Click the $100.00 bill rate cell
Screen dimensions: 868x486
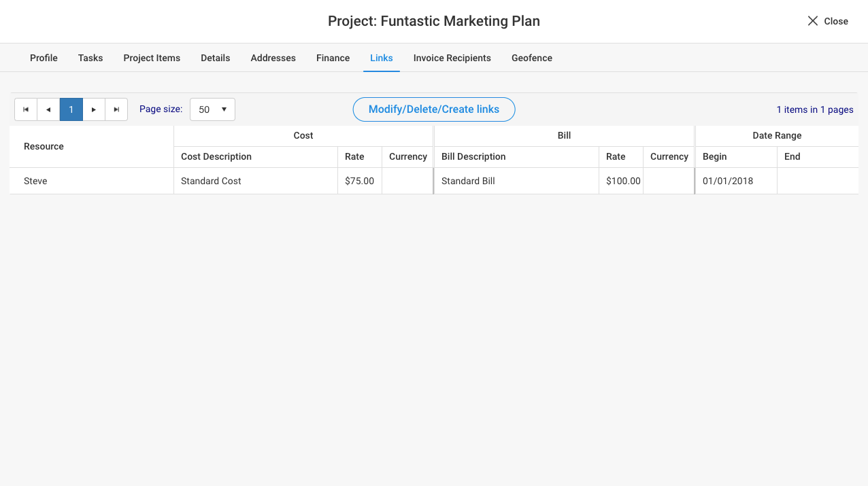click(x=621, y=181)
